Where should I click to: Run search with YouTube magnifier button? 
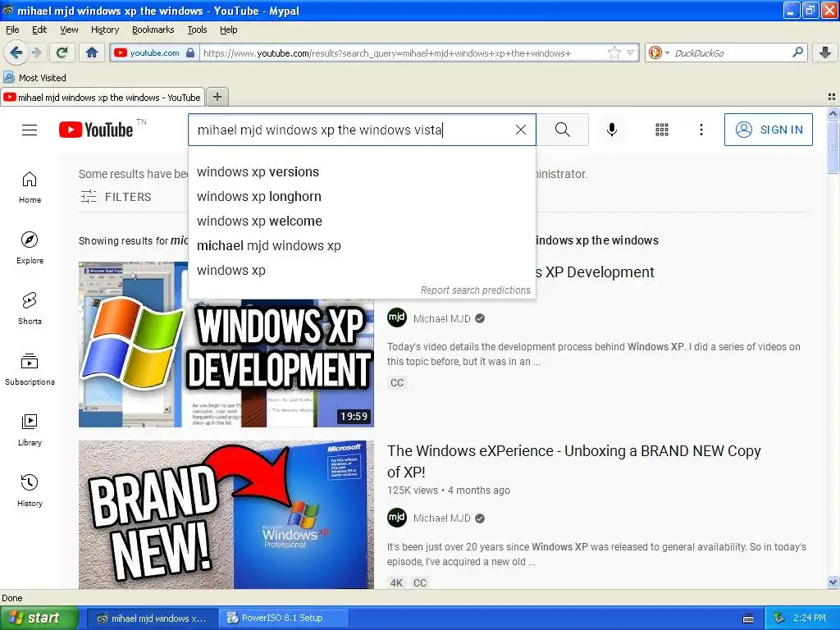563,130
